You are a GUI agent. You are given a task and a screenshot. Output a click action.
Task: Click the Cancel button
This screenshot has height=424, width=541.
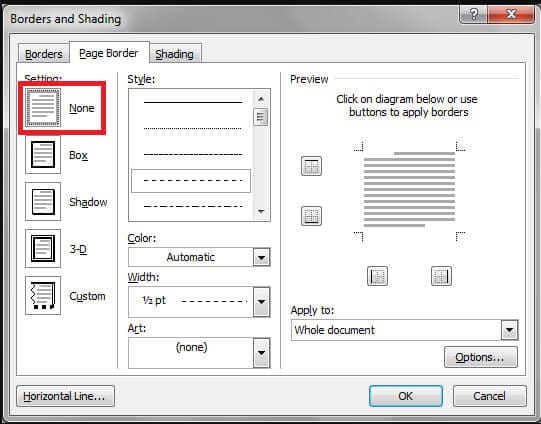coord(490,396)
